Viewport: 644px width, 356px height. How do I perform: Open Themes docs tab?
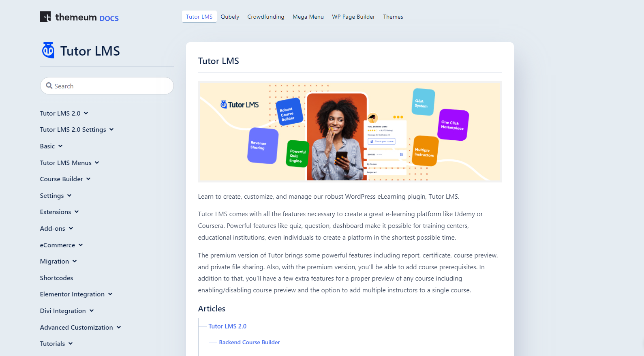coord(393,17)
